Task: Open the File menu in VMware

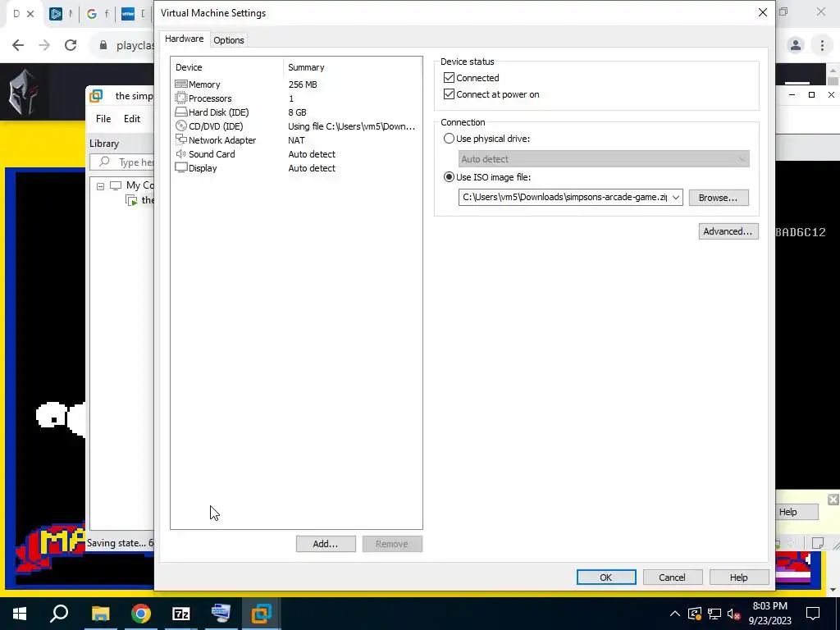Action: click(x=103, y=119)
